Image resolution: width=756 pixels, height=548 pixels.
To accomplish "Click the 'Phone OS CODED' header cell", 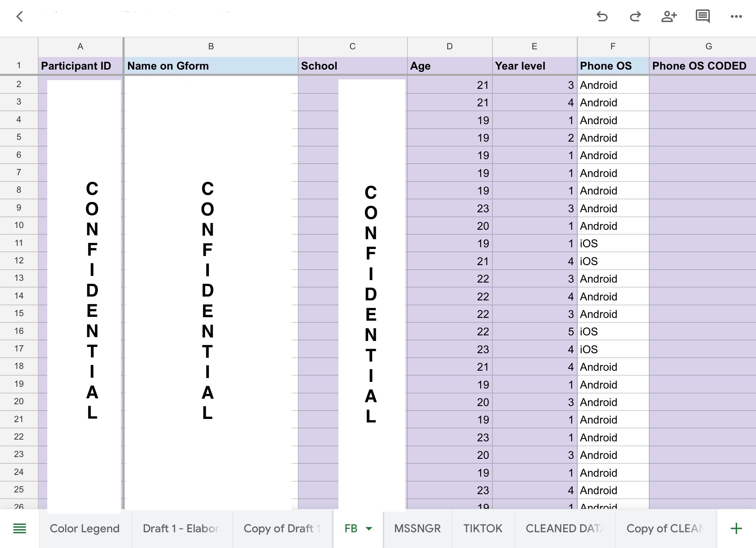I will pos(703,66).
